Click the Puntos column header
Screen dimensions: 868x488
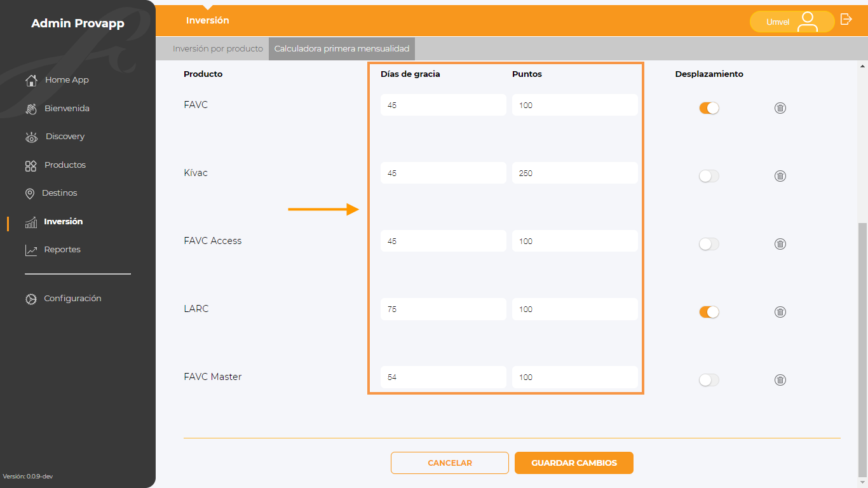coord(527,74)
